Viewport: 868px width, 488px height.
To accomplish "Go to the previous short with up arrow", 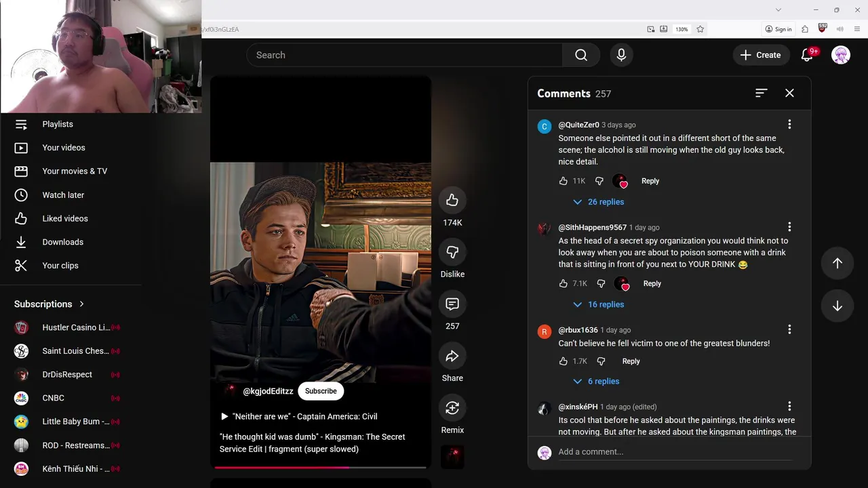I will click(837, 263).
